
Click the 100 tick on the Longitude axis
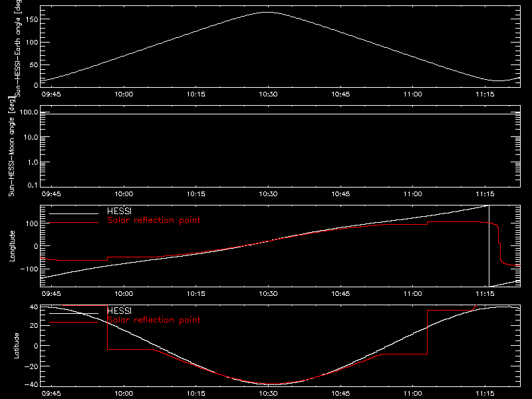pyautogui.click(x=33, y=223)
